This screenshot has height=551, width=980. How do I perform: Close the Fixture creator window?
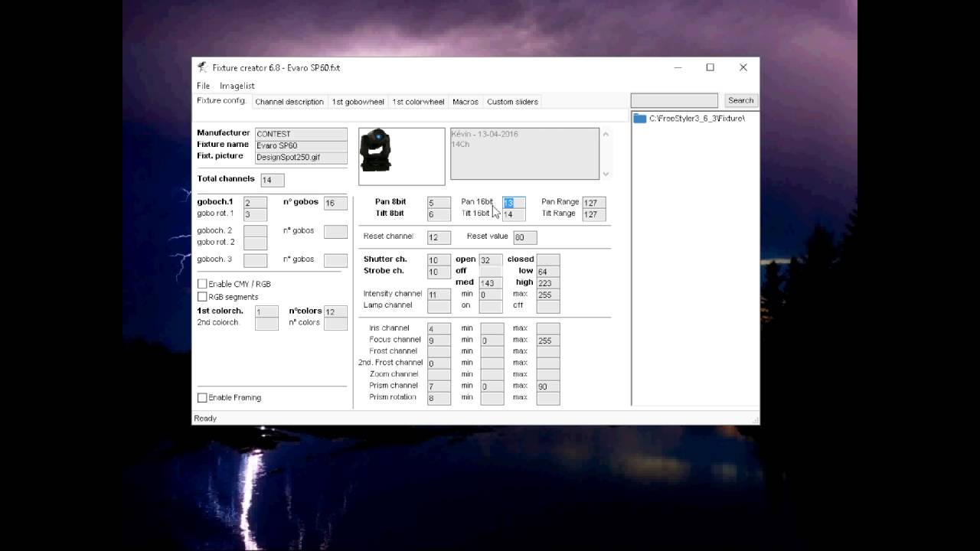point(743,67)
